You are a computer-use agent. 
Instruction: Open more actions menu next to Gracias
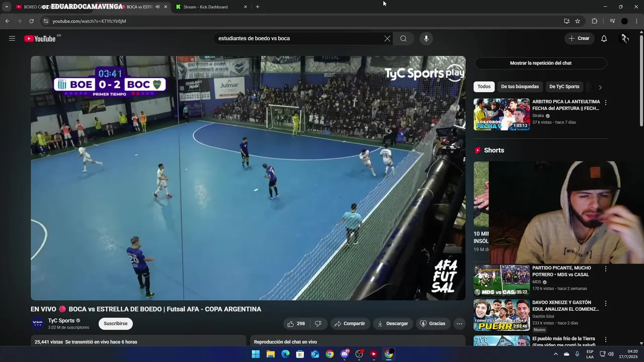pyautogui.click(x=459, y=324)
